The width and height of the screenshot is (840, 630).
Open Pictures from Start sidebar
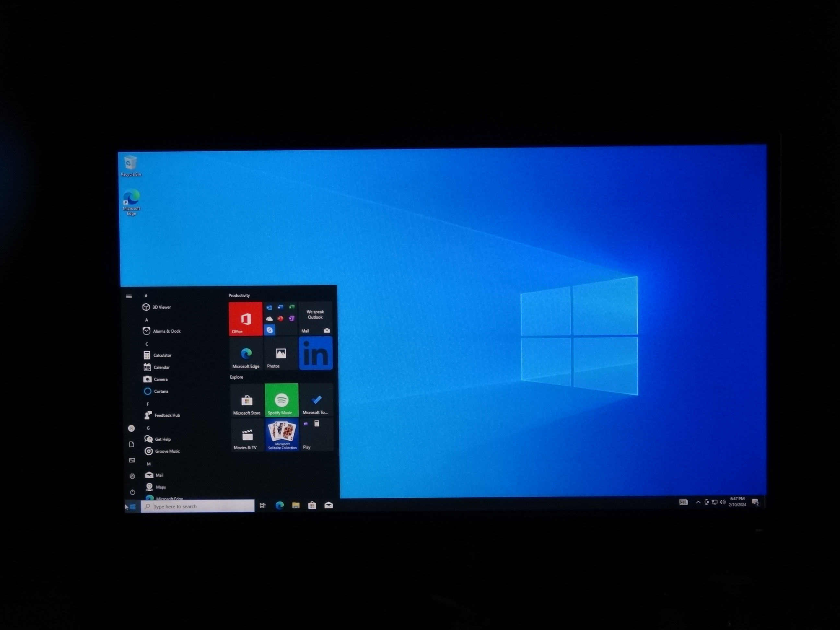point(132,460)
